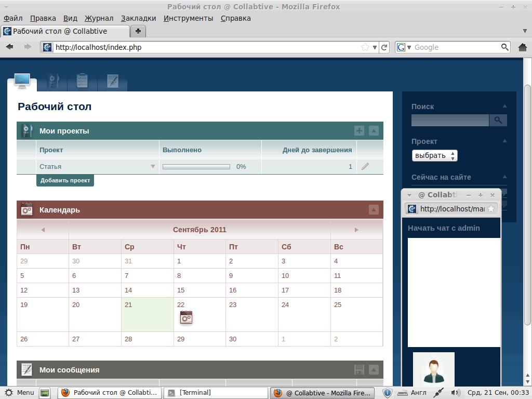Open the calendar event icon on day 22
This screenshot has height=399, width=532.
pos(186,317)
